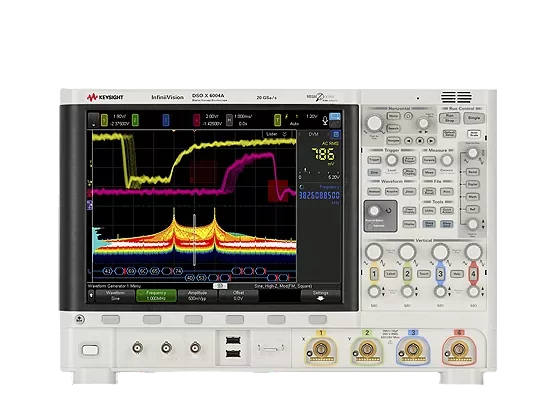
Task: Touch the channel 4 BNC input connector
Action: 459,350
